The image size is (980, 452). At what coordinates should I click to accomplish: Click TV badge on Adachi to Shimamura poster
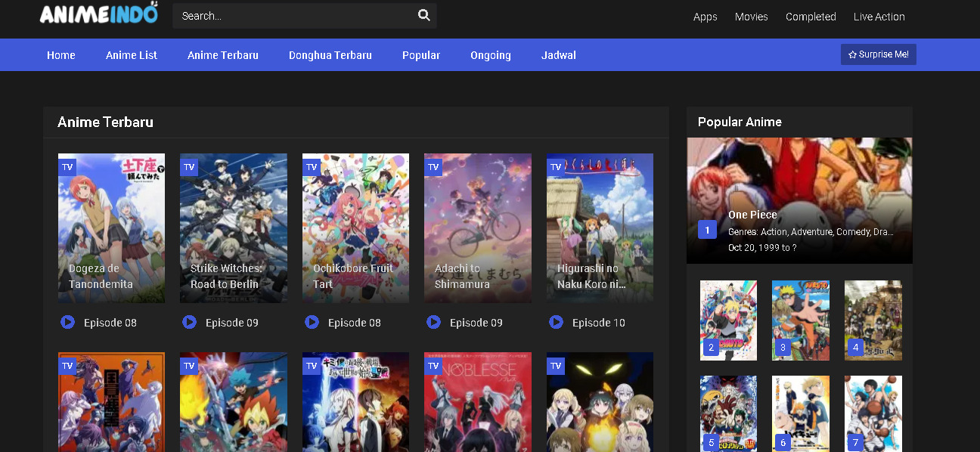tap(433, 167)
